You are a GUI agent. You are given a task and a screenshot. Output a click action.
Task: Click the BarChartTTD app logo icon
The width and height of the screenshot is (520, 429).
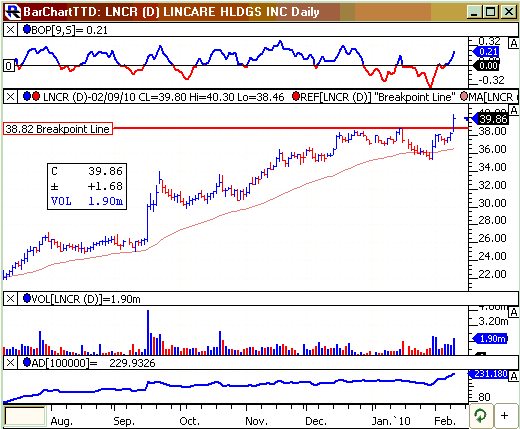click(13, 12)
